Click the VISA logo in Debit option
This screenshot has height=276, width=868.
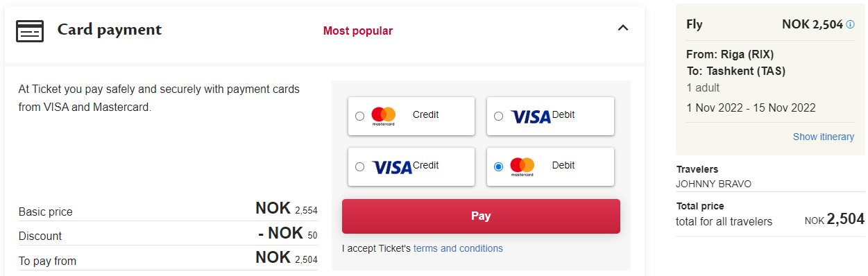[531, 117]
